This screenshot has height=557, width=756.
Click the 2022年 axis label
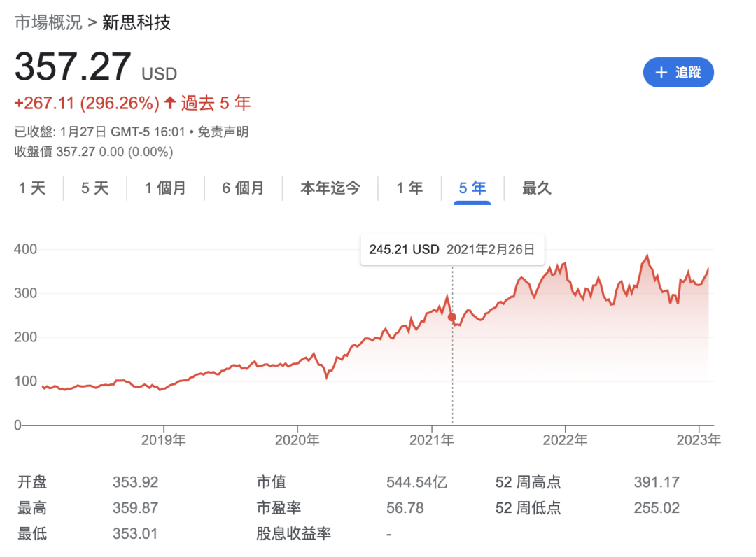pyautogui.click(x=565, y=440)
